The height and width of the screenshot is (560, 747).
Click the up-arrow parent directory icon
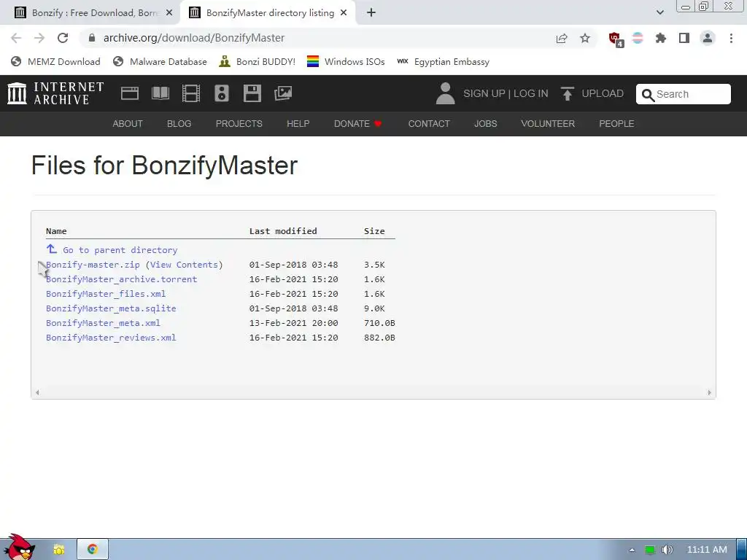tap(52, 249)
